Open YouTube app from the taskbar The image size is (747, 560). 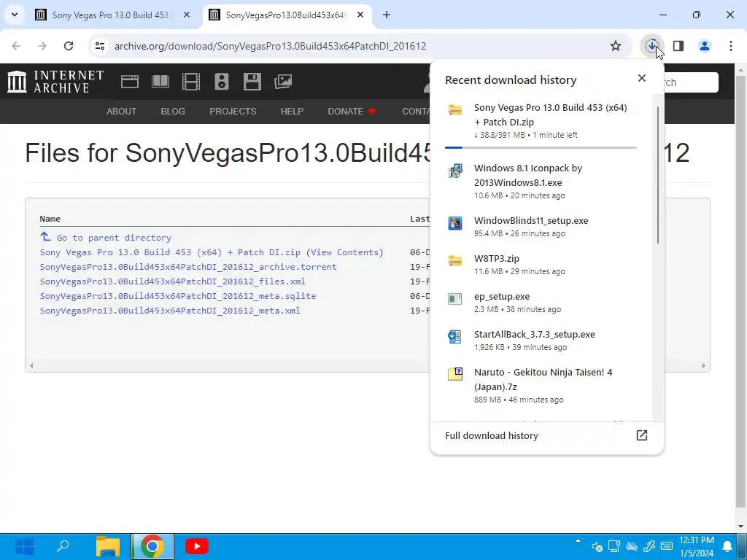(197, 546)
